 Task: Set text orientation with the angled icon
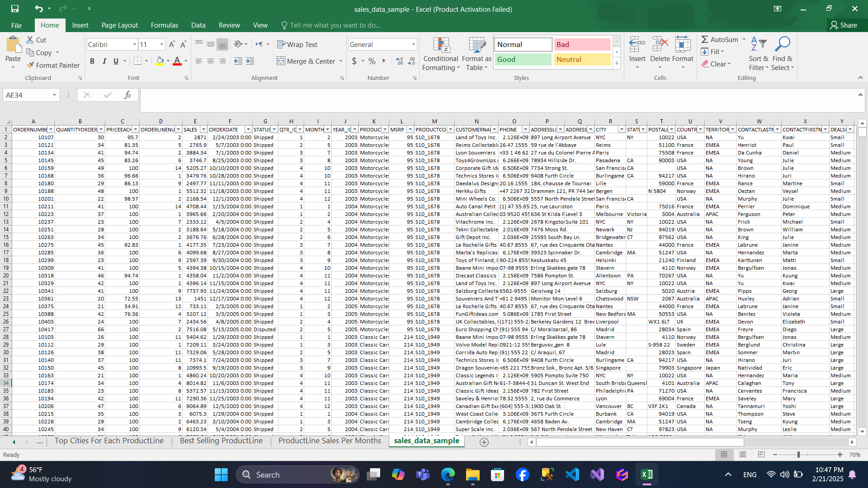(x=238, y=44)
